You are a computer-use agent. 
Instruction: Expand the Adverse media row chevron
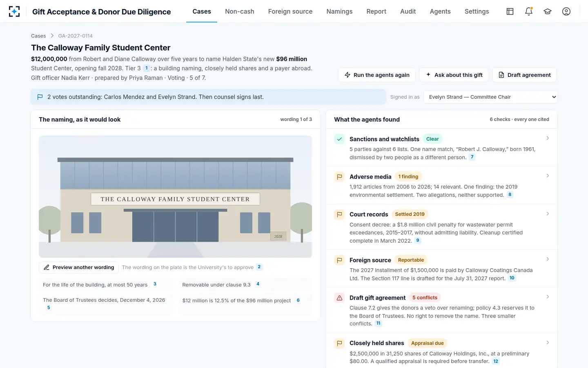(548, 176)
